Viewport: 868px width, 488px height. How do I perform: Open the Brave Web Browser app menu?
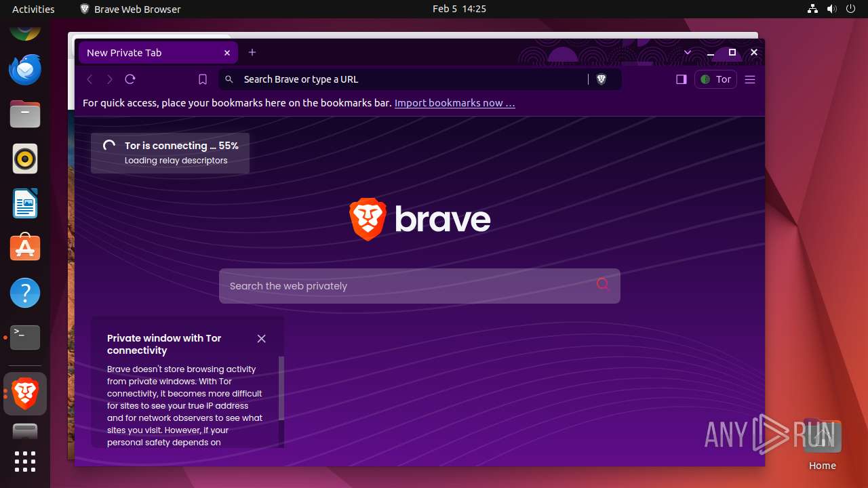pyautogui.click(x=131, y=9)
